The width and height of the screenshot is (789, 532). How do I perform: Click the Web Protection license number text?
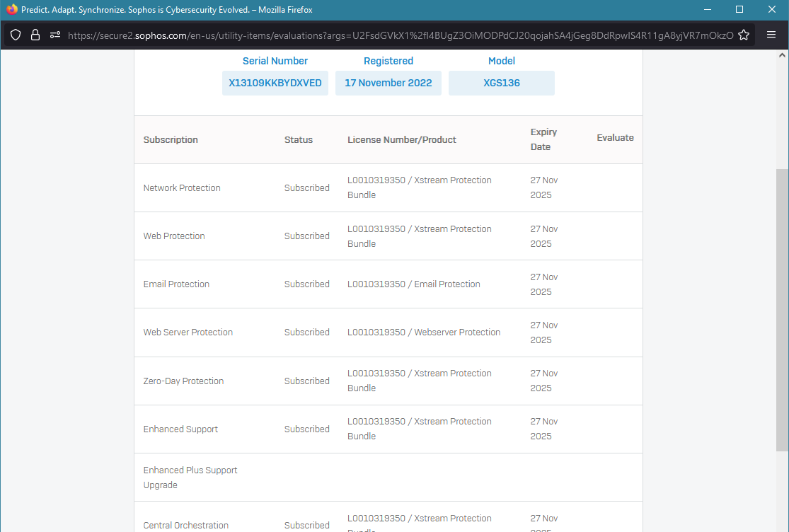(419, 236)
